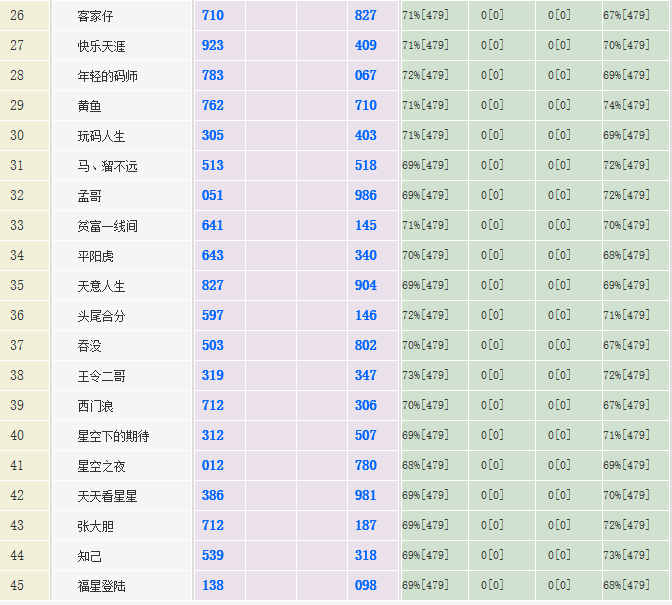Click the name 快乐天涯 in row 27
The image size is (672, 605).
(x=102, y=46)
